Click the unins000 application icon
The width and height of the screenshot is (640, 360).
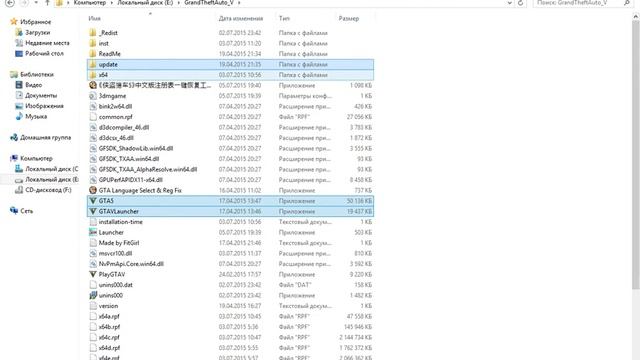93,295
